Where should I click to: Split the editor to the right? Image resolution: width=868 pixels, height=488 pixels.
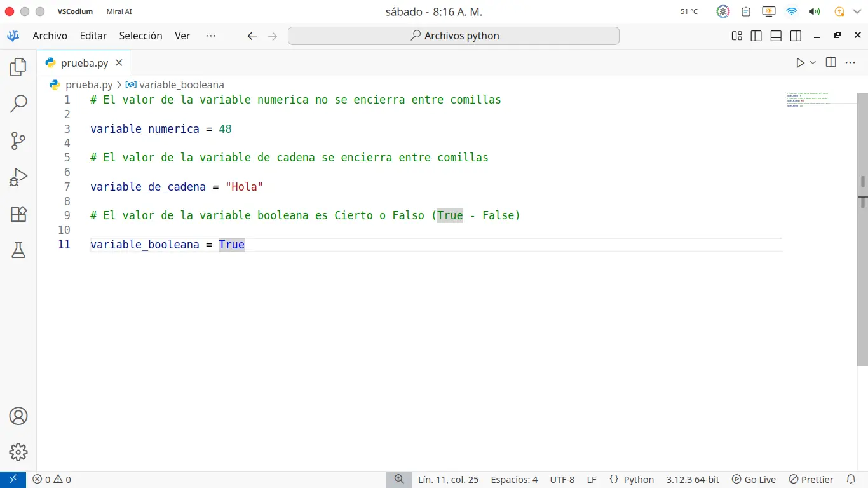pos(831,62)
